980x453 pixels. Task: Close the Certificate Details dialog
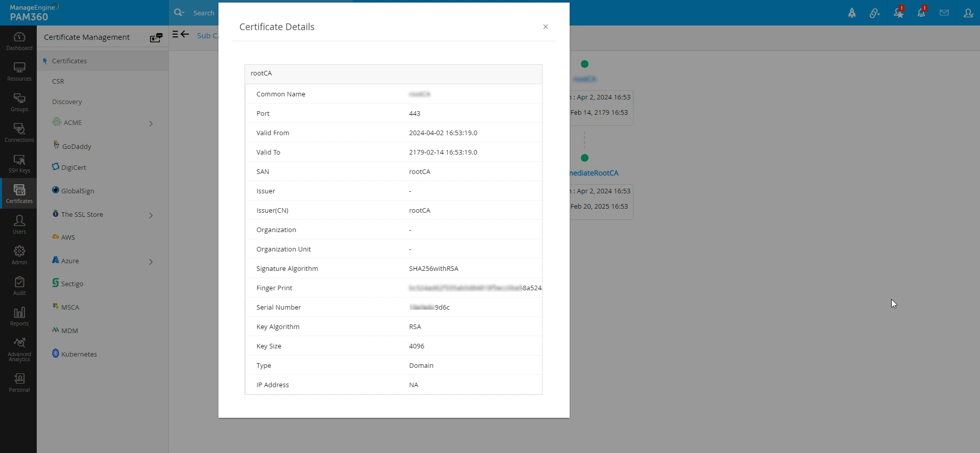(545, 27)
